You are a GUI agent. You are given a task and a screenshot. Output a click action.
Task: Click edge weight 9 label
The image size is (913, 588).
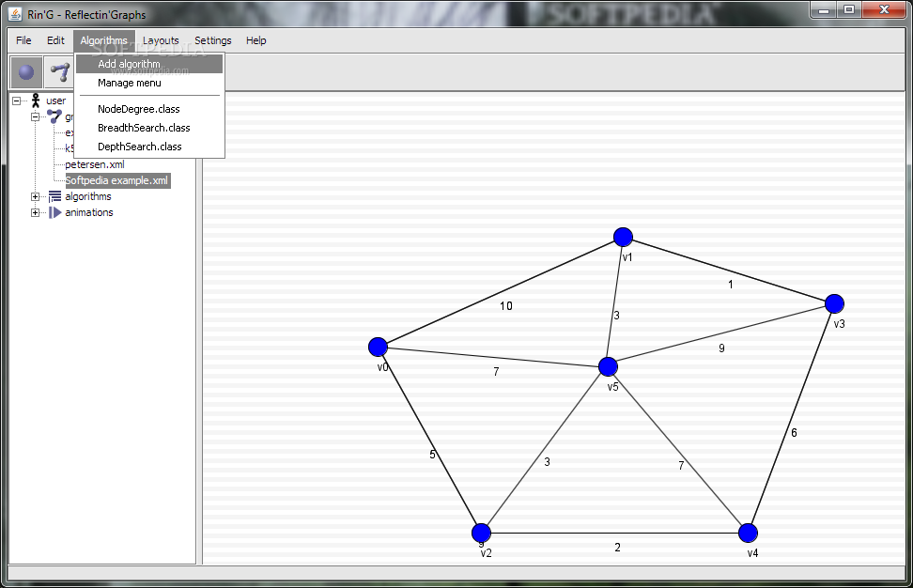point(721,348)
